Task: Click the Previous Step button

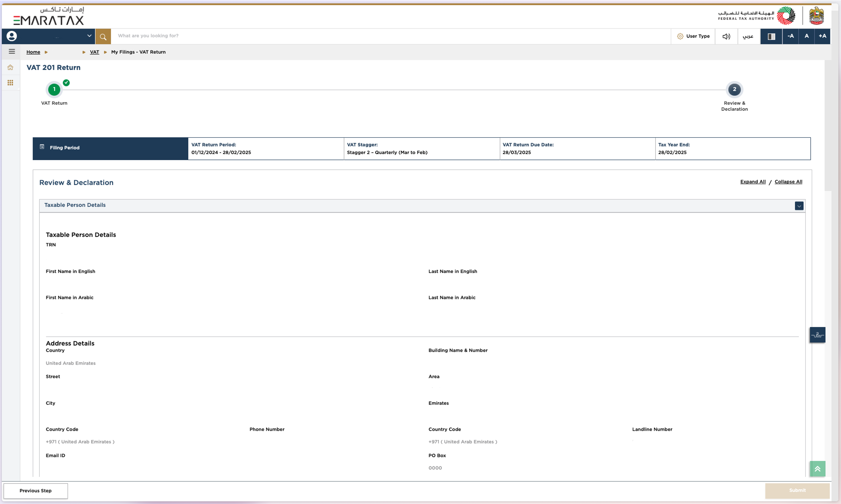Action: tap(36, 491)
